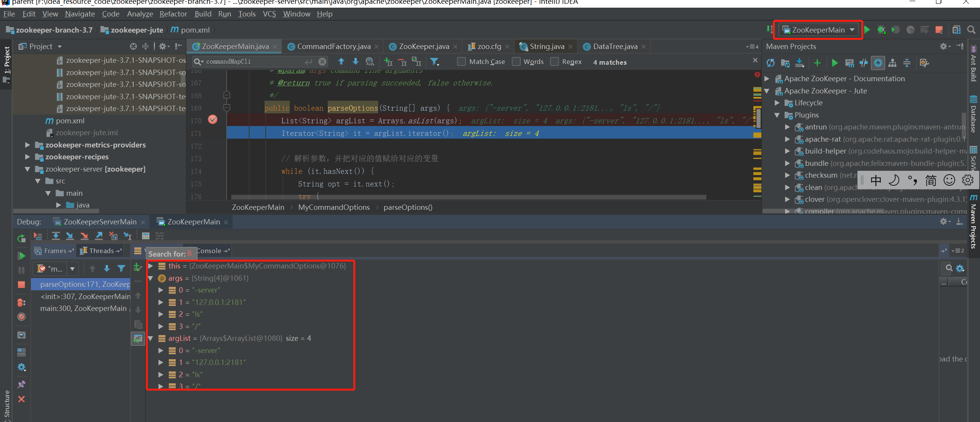Go to next search occurrence arrow
This screenshot has height=422, width=980.
[x=356, y=62]
